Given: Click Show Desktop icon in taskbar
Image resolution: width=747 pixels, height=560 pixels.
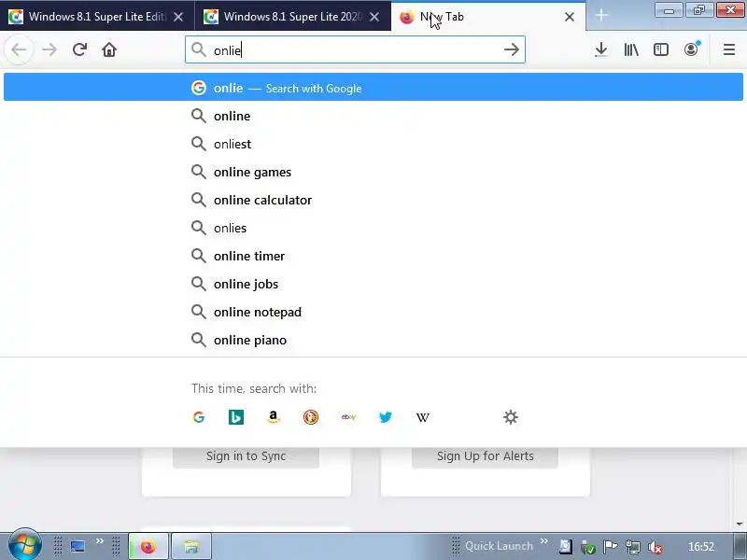Looking at the screenshot, I should [78, 546].
